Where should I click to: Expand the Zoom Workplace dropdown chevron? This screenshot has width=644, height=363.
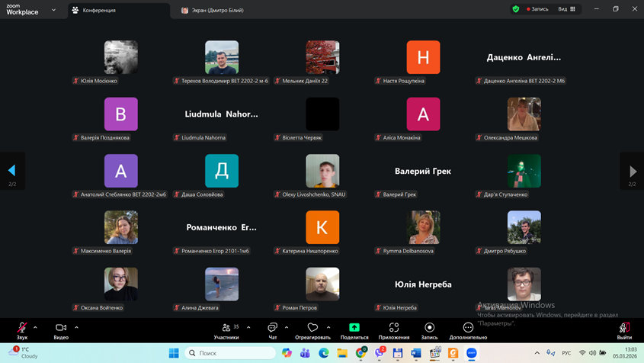point(53,10)
